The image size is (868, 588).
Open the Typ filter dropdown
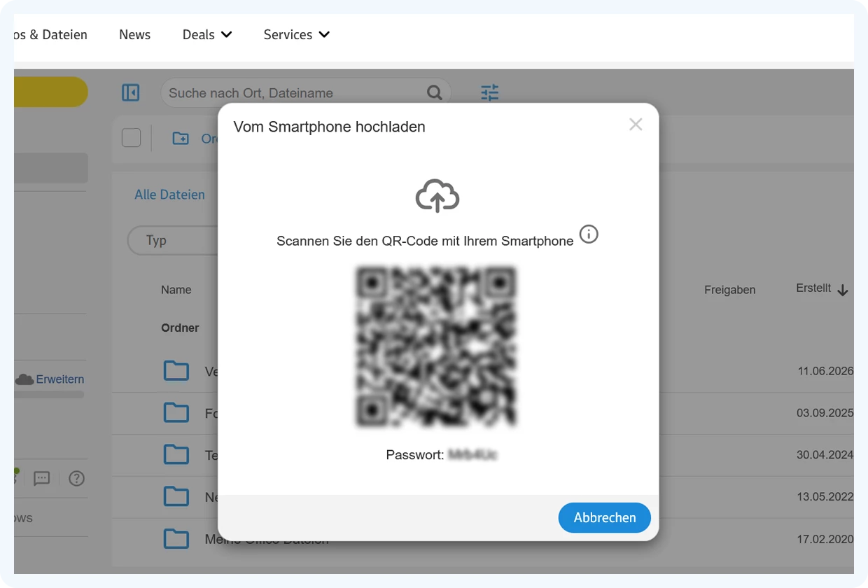click(173, 240)
